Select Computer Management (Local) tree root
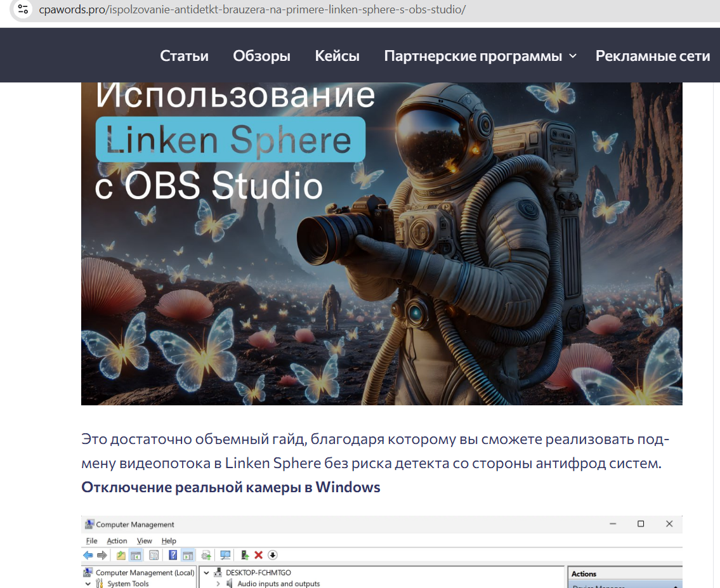720x588 pixels. click(x=145, y=572)
